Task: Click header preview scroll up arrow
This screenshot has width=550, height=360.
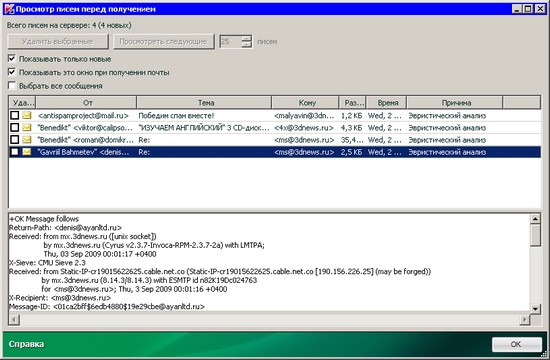Action: point(535,219)
